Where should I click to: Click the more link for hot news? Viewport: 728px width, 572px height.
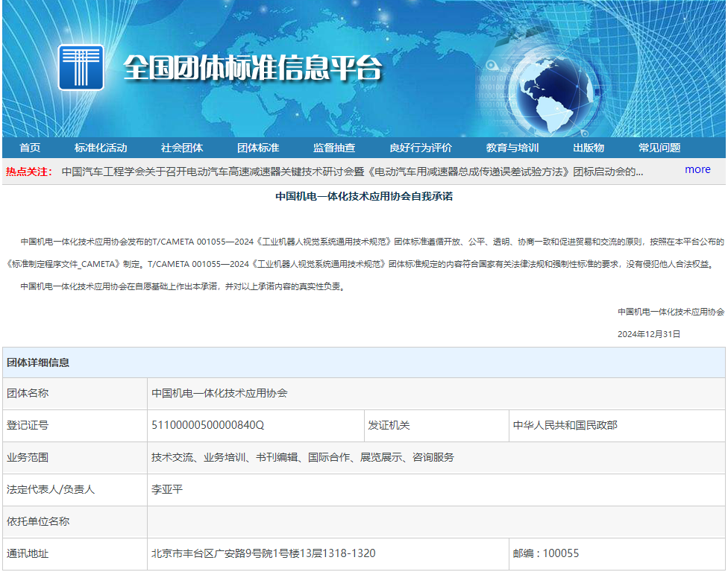tap(697, 169)
